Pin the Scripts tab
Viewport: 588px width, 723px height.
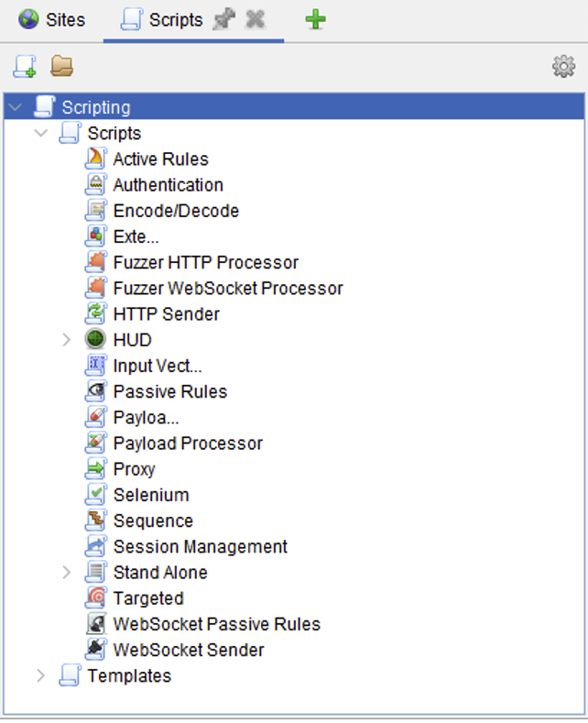pos(223,19)
